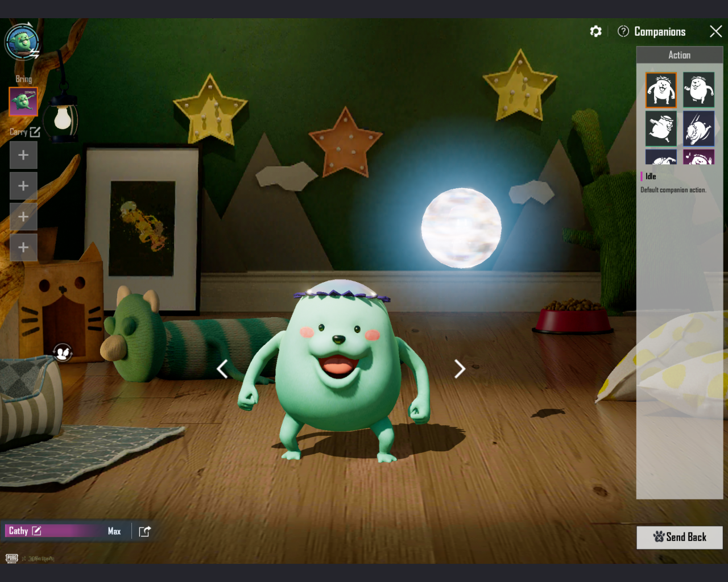The height and width of the screenshot is (582, 728).
Task: Click the Idle action name label
Action: click(651, 176)
